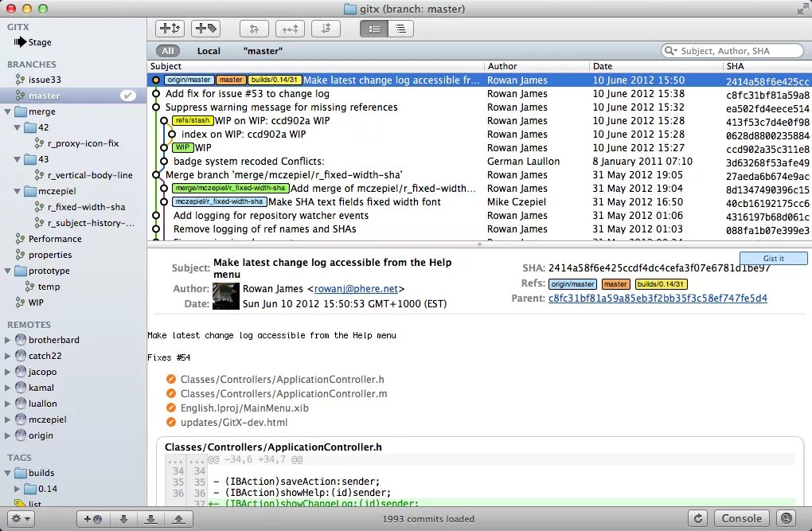The height and width of the screenshot is (531, 812).
Task: Click the jacopo remote icon
Action: click(21, 372)
